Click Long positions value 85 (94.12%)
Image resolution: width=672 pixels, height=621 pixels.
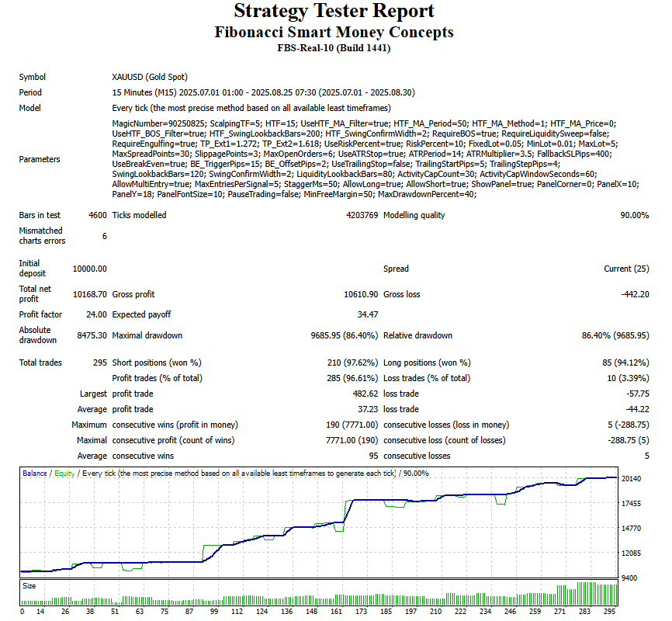tap(625, 363)
